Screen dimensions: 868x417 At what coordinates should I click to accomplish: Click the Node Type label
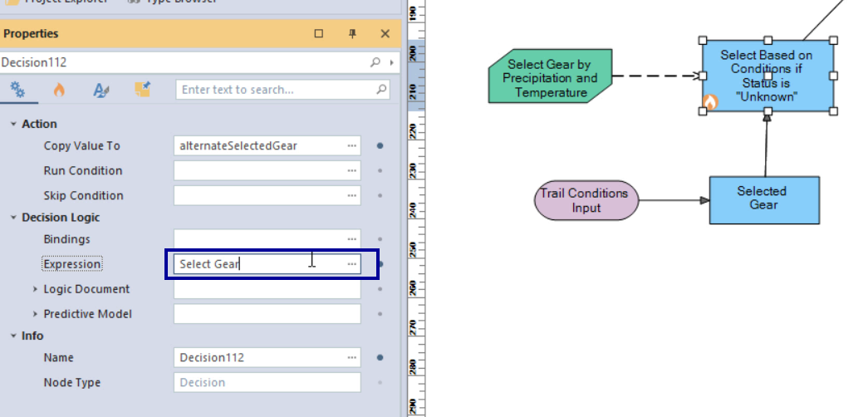[72, 383]
